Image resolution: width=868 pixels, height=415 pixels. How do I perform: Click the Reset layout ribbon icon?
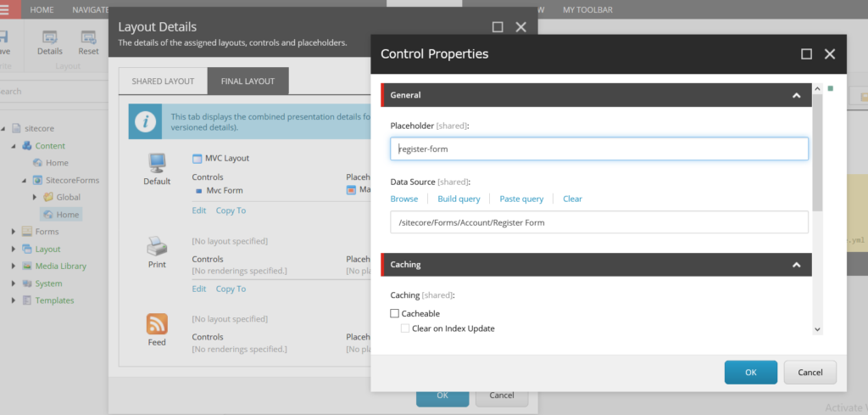coord(88,37)
